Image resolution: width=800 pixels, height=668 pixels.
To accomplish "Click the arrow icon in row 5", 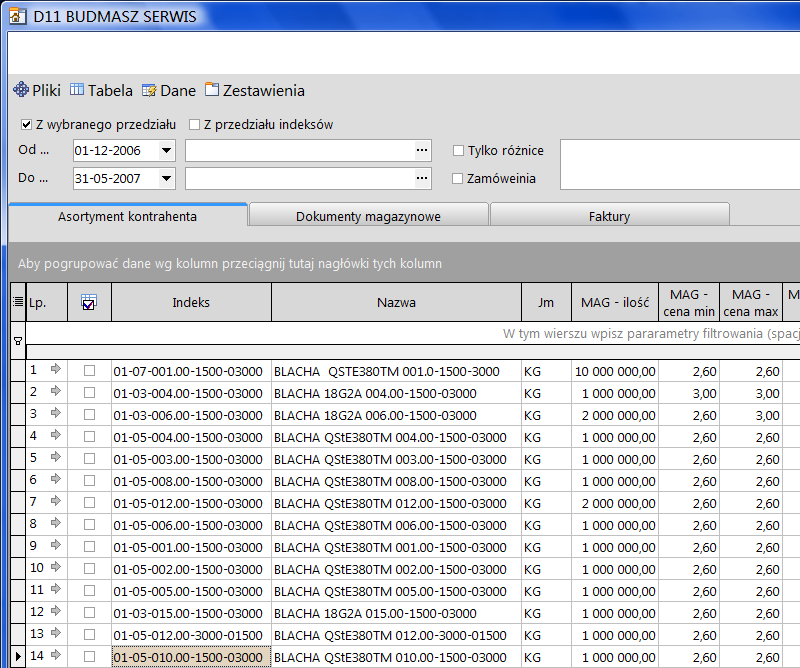I will pos(56,456).
